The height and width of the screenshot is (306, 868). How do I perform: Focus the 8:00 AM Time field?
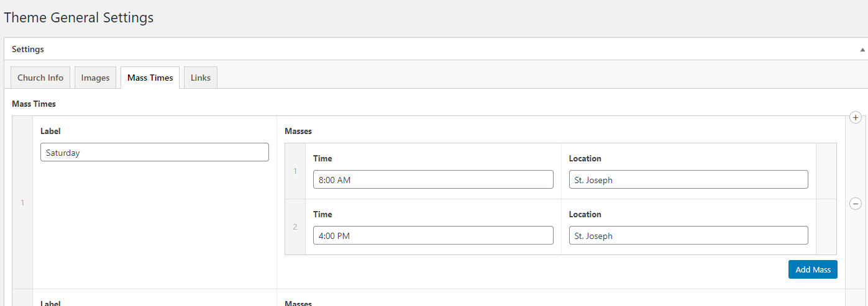[x=433, y=180]
